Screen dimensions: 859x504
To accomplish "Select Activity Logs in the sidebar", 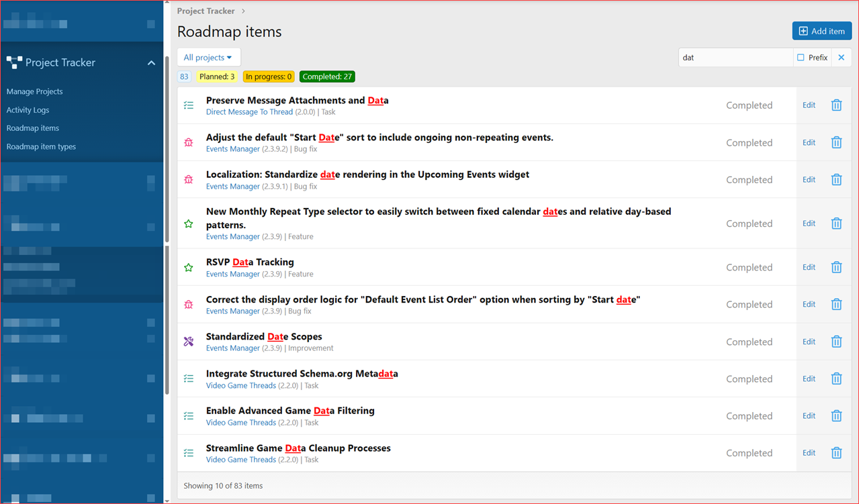I will pos(27,109).
